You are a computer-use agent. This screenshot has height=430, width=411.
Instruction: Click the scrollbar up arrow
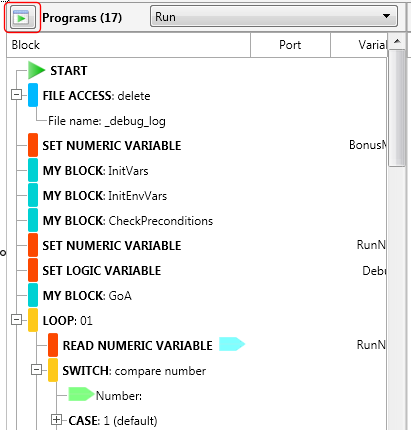(x=397, y=41)
